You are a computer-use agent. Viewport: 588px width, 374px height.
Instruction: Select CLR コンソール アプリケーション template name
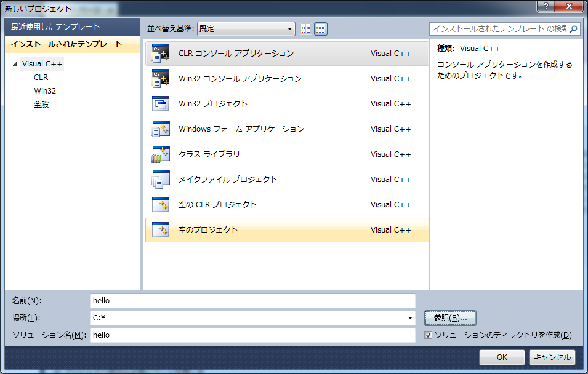[x=236, y=54]
